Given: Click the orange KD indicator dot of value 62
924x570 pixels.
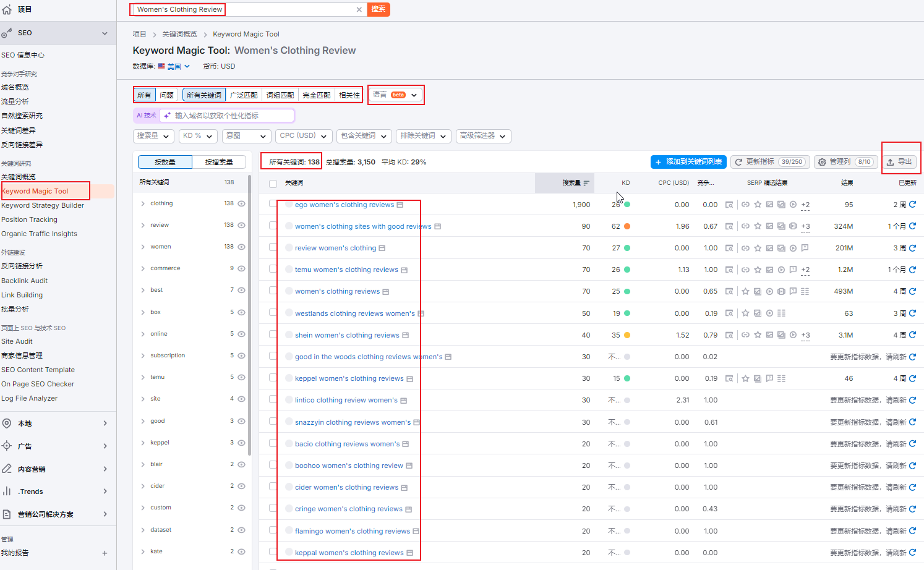Looking at the screenshot, I should tap(627, 226).
